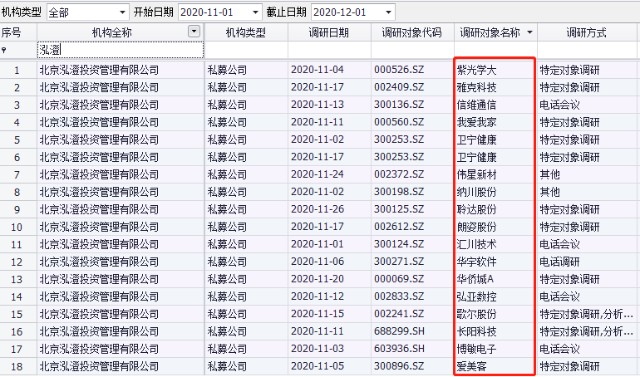640x377 pixels.
Task: Click stock code 000526.SZ
Action: (399, 70)
